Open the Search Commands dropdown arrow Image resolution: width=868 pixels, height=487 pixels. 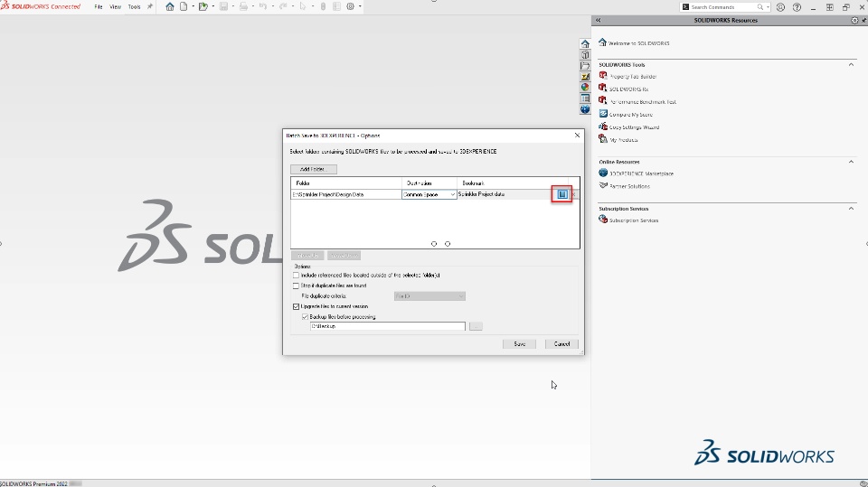click(768, 7)
